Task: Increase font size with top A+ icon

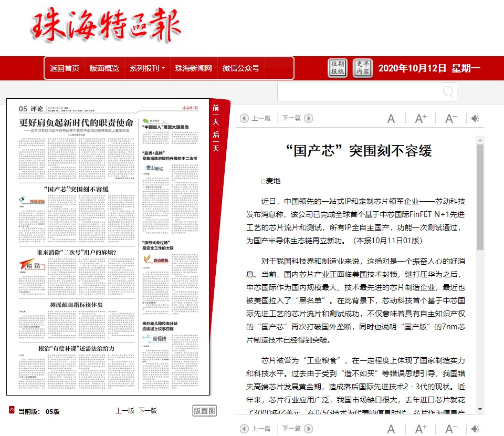Action: coord(421,119)
